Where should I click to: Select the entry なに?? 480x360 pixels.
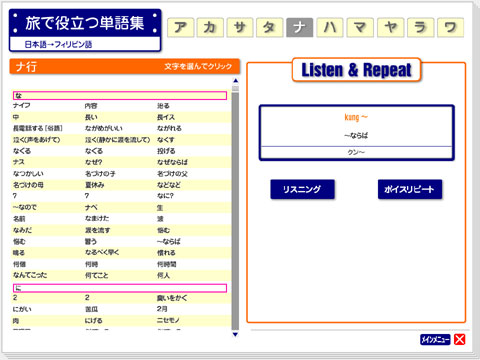[x=165, y=196]
